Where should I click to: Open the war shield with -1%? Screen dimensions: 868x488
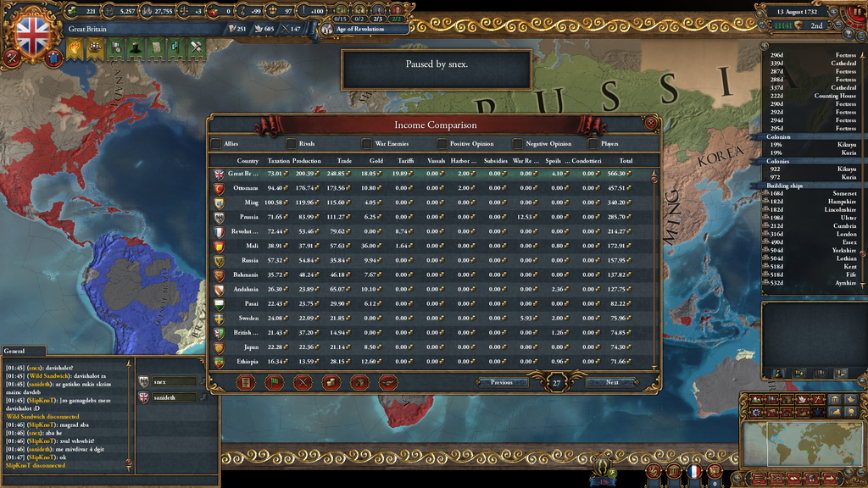pyautogui.click(x=603, y=470)
